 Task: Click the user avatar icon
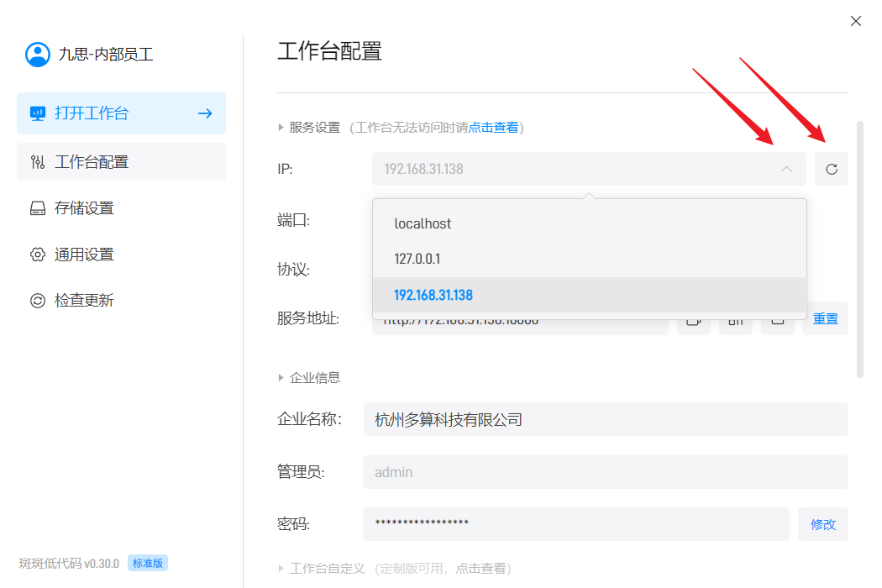(38, 55)
